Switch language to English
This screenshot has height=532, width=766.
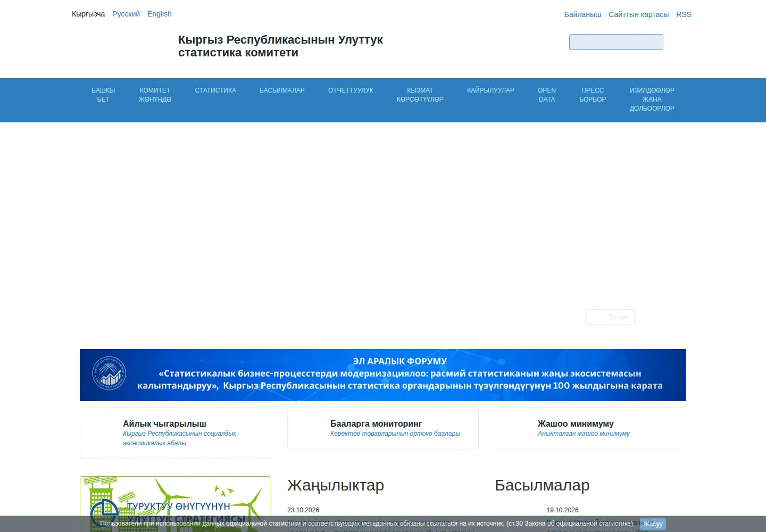click(160, 14)
